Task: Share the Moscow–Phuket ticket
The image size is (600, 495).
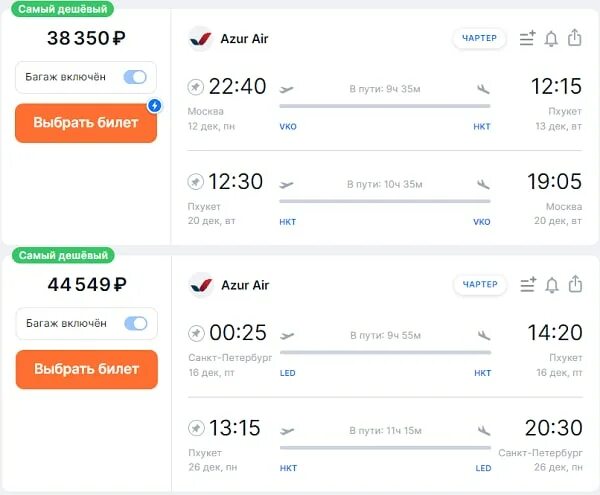Action: pos(575,39)
